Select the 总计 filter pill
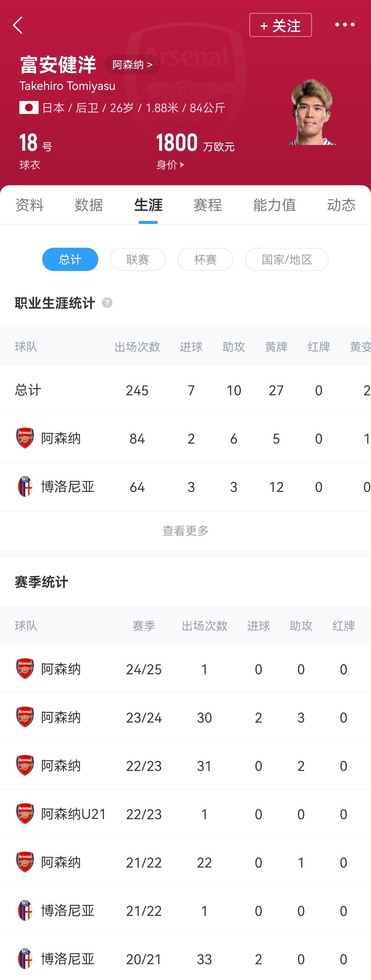Viewport: 371px width, 980px height. pos(70,259)
